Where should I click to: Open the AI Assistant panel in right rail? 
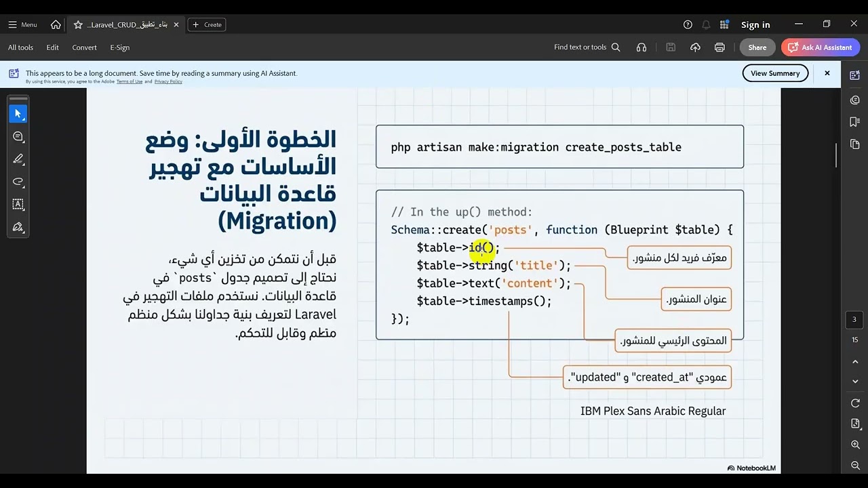854,75
